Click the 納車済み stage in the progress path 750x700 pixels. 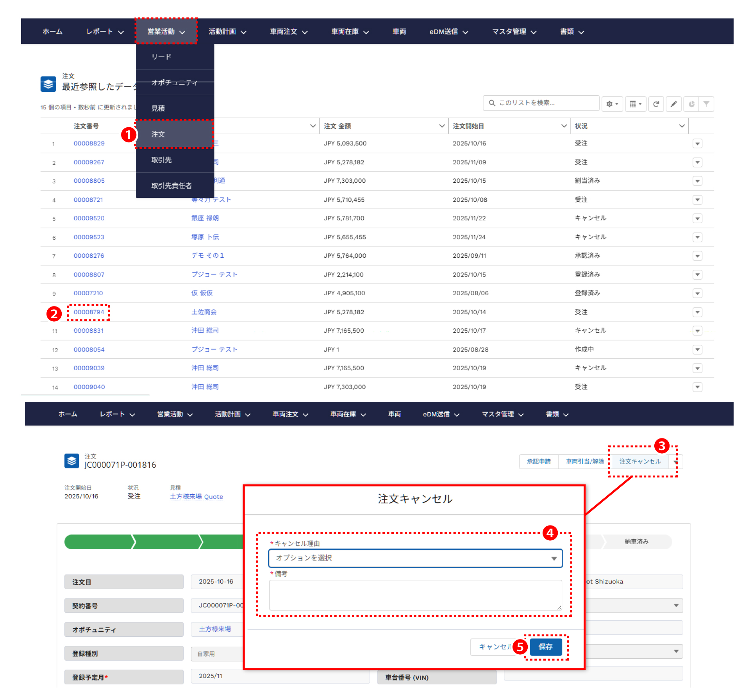(x=636, y=541)
